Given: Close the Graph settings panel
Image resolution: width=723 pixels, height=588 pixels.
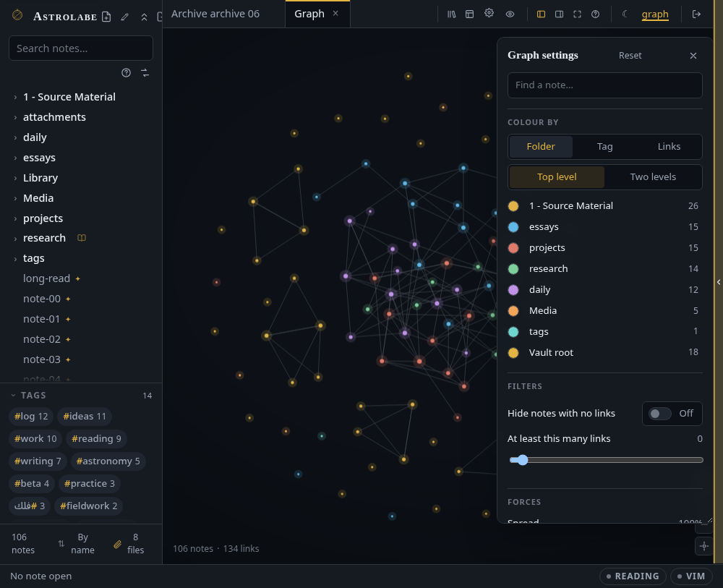Looking at the screenshot, I should (x=693, y=56).
